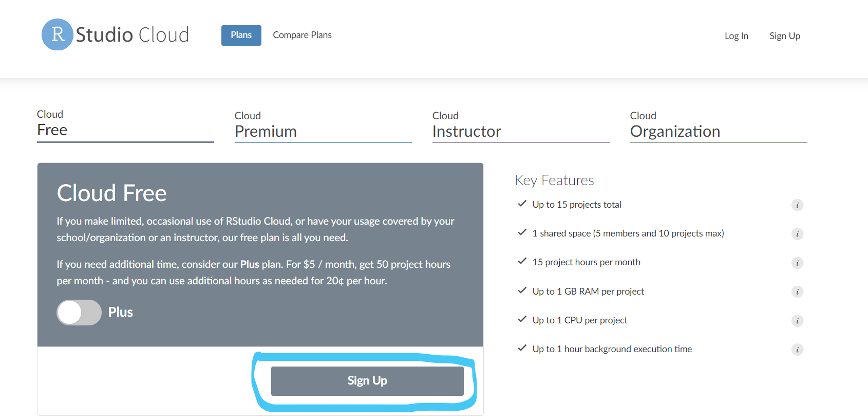The image size is (868, 420).
Task: Click Sign Up in the top navigation
Action: [784, 36]
